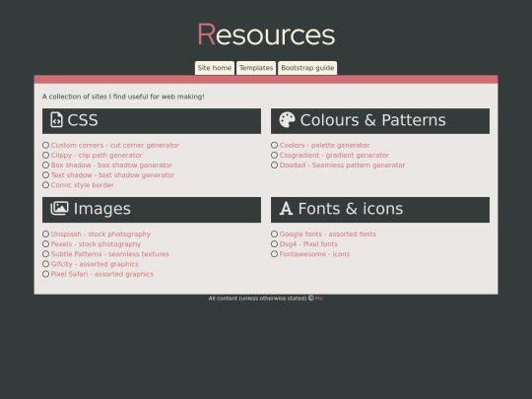This screenshot has height=399, width=532.
Task: Click the circle bullet next to Pexels
Action: 45,244
